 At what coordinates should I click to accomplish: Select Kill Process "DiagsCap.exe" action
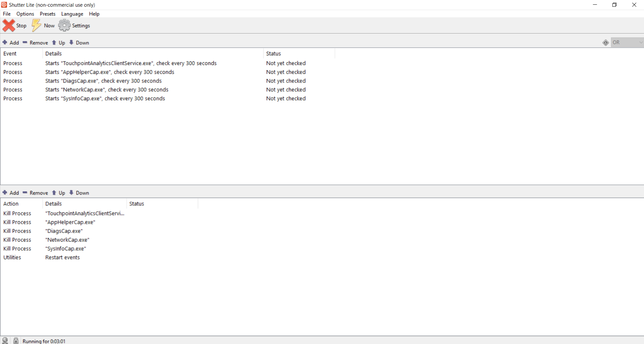(x=99, y=231)
